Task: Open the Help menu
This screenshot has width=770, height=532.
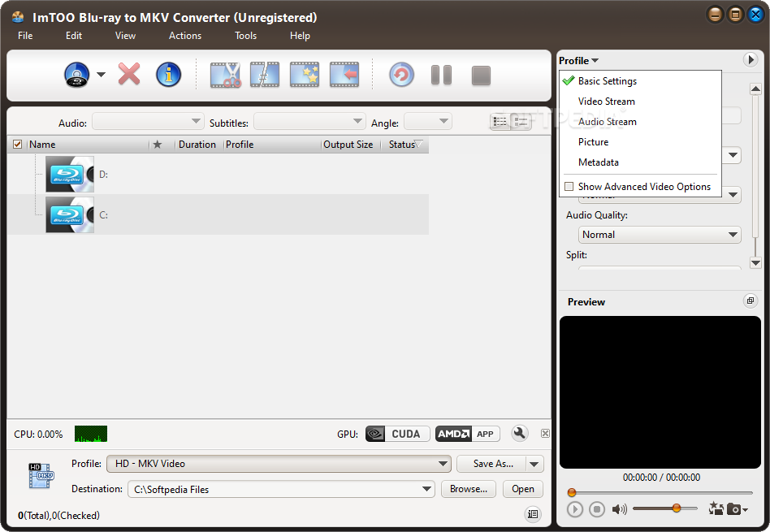Action: click(300, 36)
